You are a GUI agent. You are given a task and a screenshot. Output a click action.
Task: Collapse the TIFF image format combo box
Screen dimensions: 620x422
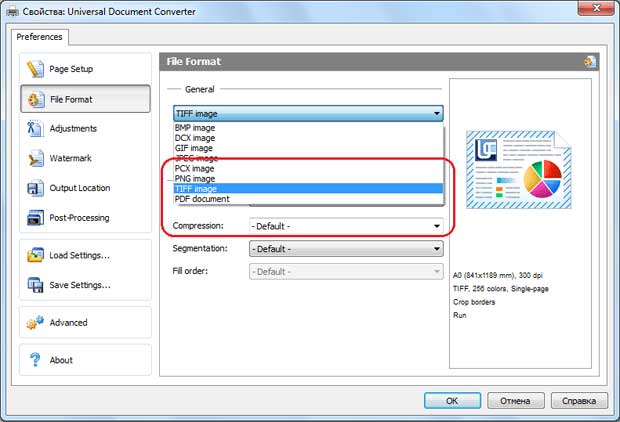[308, 114]
